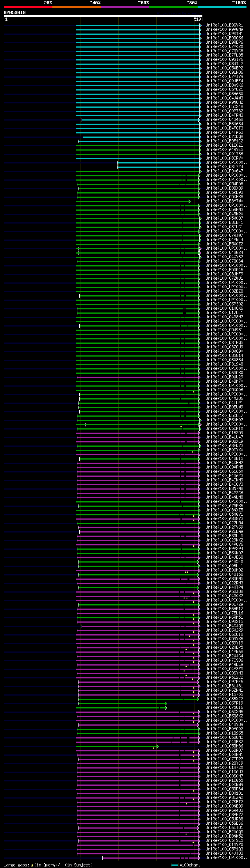Click the UniRef100_C6LTD1 label
Screen dimensions: 250x868
click(224, 828)
